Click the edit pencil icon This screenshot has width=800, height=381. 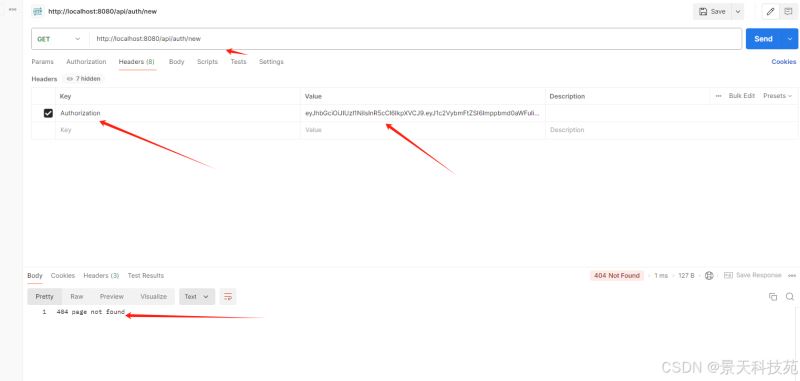click(770, 12)
